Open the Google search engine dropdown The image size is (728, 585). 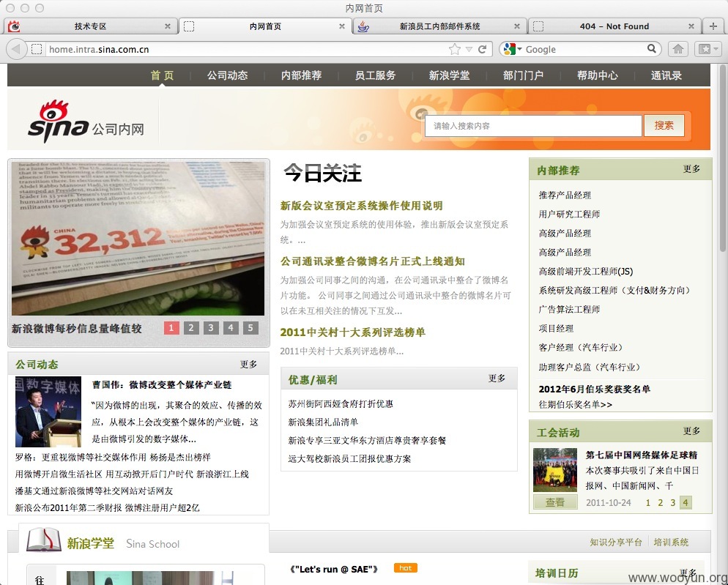[x=513, y=49]
